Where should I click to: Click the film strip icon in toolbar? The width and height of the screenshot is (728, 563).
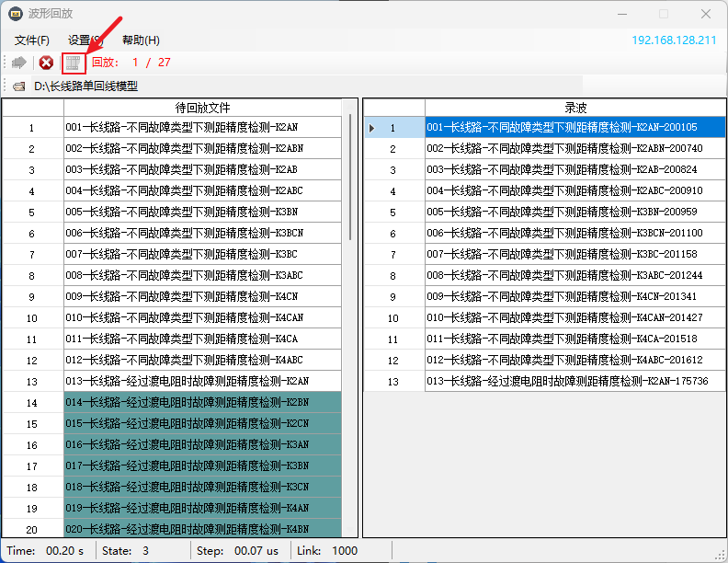(74, 63)
